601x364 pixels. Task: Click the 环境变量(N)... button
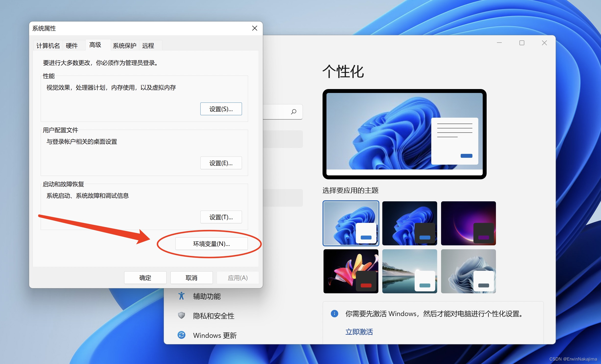[211, 244]
